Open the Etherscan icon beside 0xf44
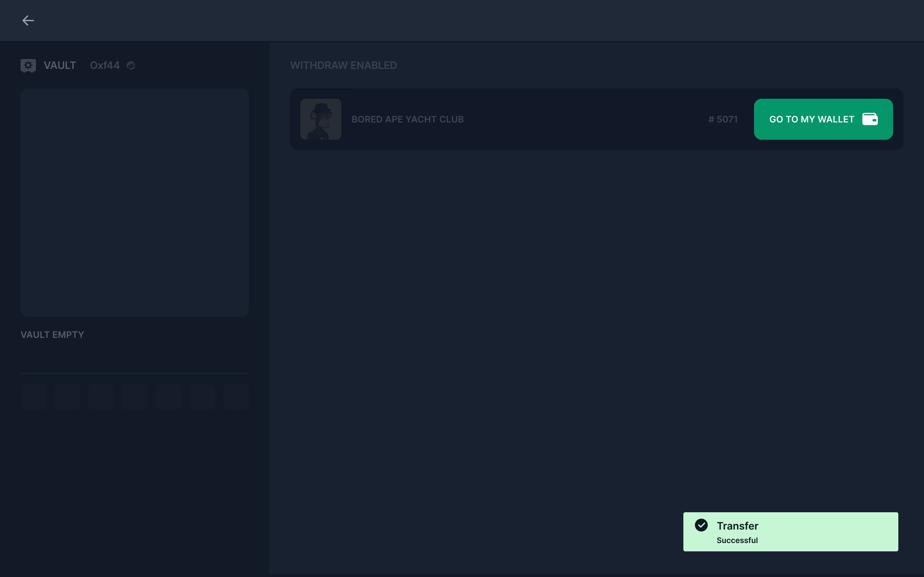 (x=131, y=66)
